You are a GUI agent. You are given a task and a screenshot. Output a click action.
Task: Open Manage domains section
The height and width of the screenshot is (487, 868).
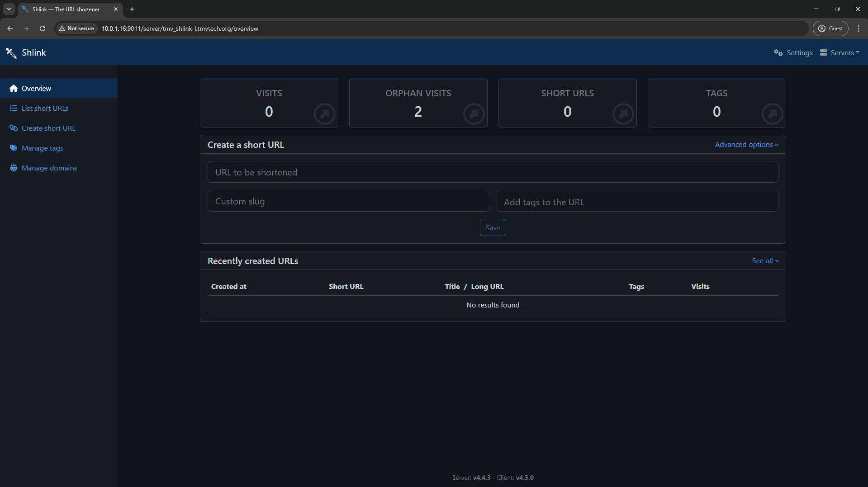[49, 168]
